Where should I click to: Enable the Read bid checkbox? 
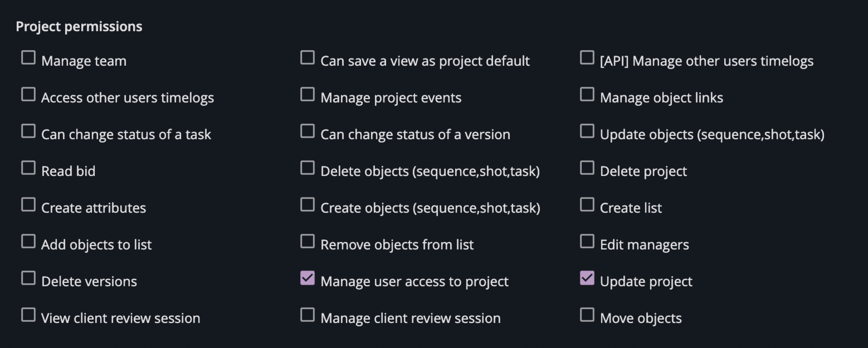pos(28,168)
